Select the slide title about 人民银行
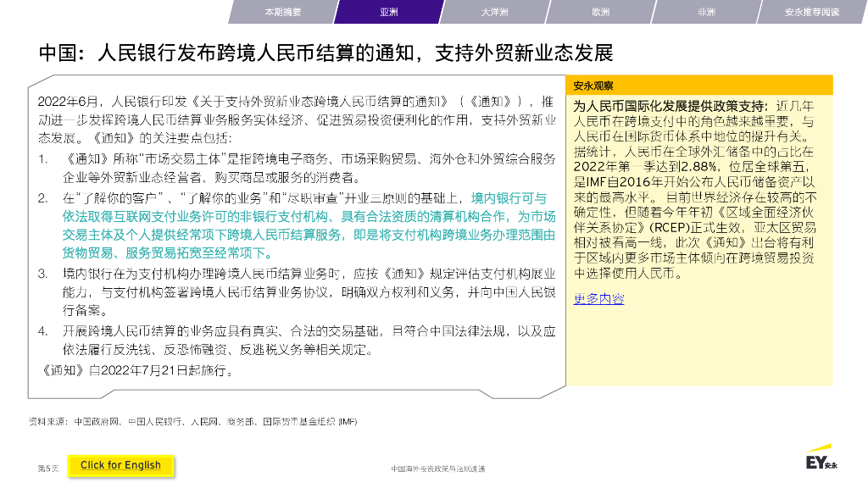This screenshot has width=868, height=488. pyautogui.click(x=326, y=53)
